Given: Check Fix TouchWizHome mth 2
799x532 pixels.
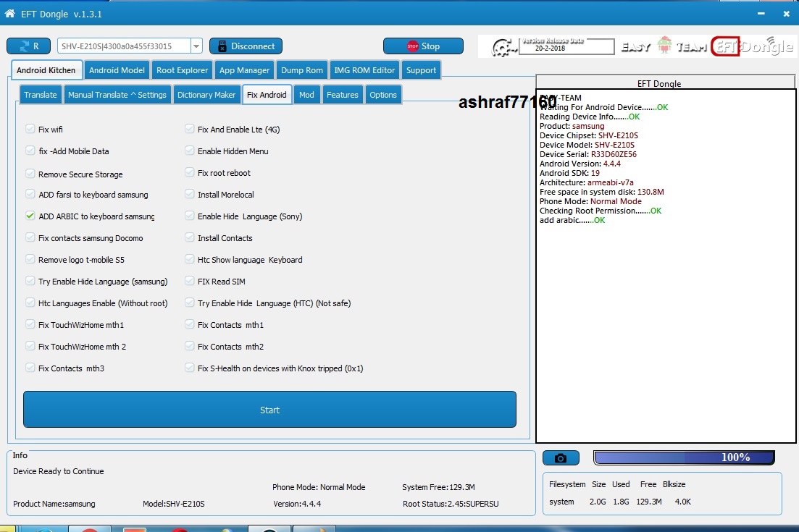Looking at the screenshot, I should click(x=30, y=346).
